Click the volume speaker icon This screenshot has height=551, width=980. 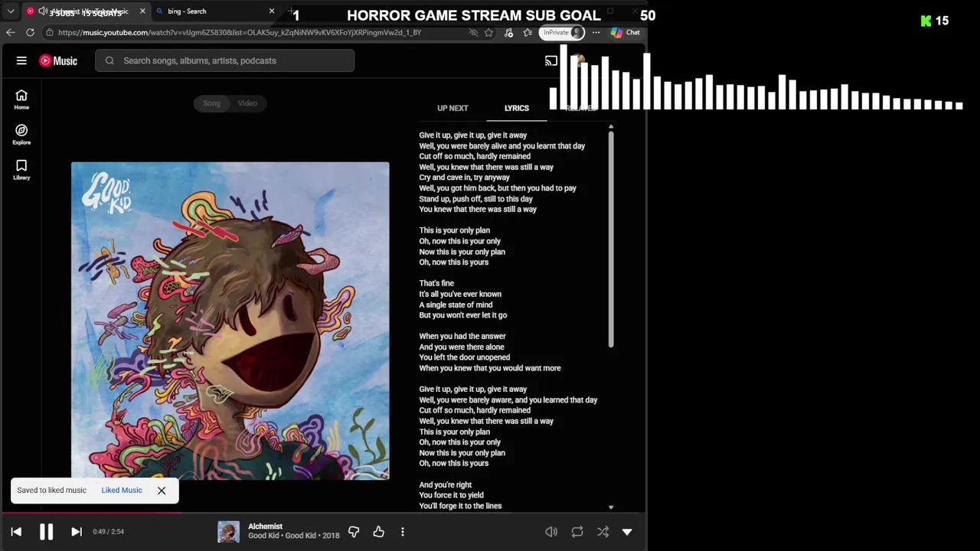[551, 532]
